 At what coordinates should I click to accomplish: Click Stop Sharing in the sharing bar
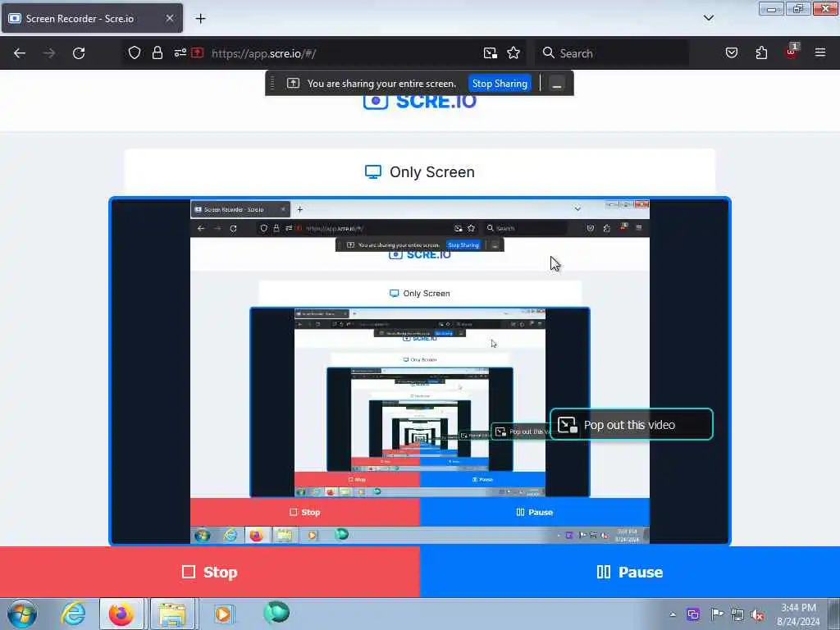coord(500,84)
